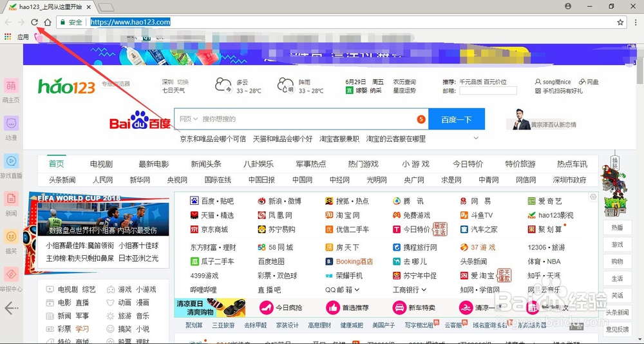Select the 热门游戏 tab

click(x=363, y=164)
